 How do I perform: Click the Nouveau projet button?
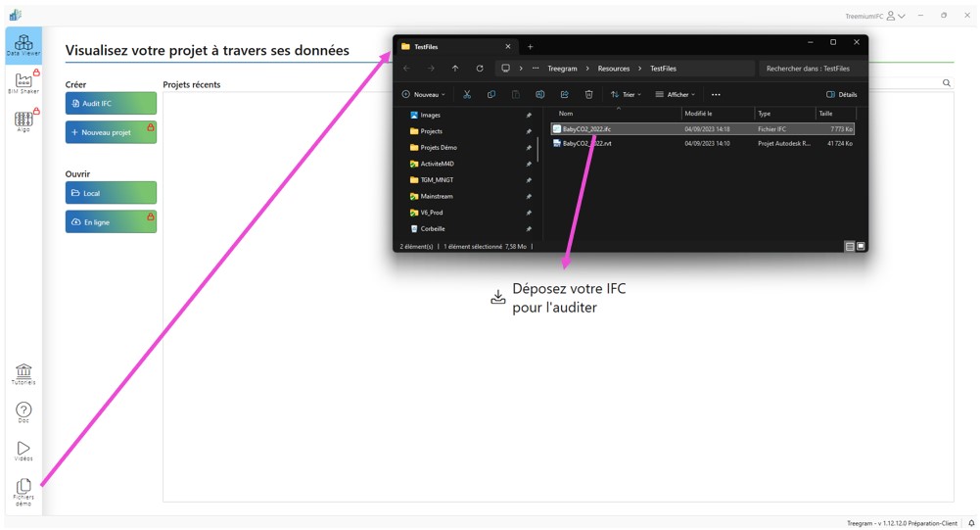111,132
